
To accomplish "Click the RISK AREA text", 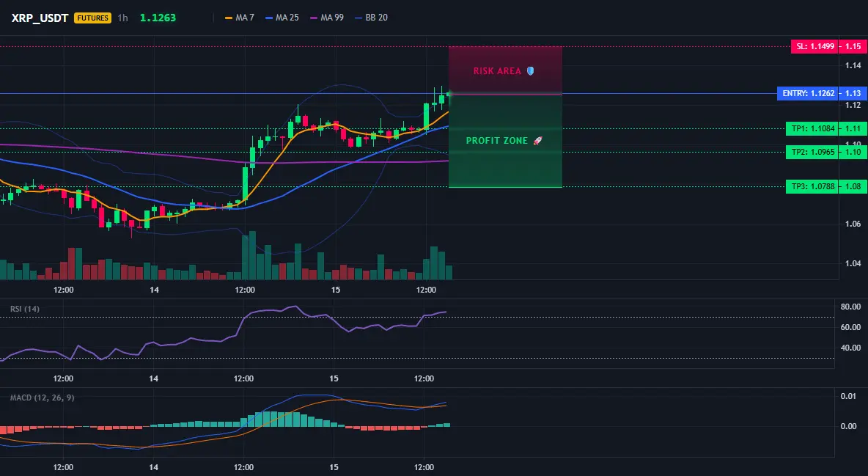I will coord(497,71).
